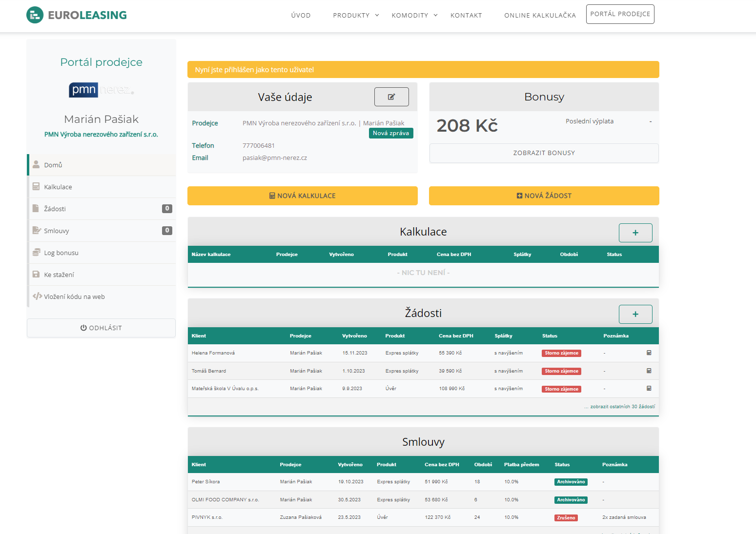This screenshot has width=756, height=534.
Task: Open calculator icon for Mateřská škola row
Action: click(x=649, y=388)
